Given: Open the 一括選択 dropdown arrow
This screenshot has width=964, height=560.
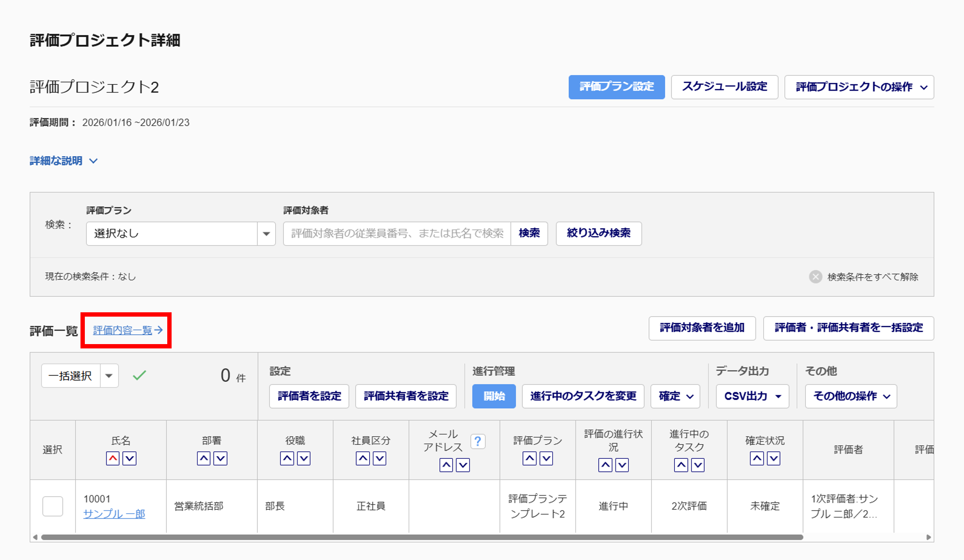Looking at the screenshot, I should pos(109,376).
